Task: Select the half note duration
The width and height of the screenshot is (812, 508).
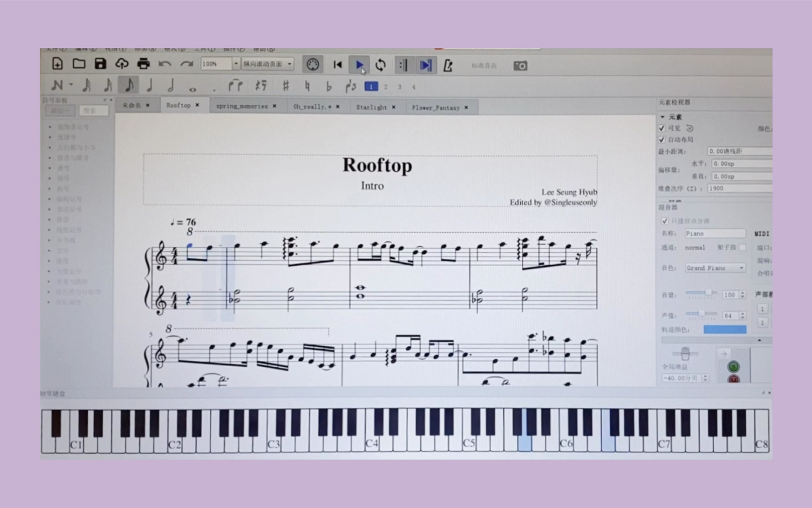Action: point(171,86)
